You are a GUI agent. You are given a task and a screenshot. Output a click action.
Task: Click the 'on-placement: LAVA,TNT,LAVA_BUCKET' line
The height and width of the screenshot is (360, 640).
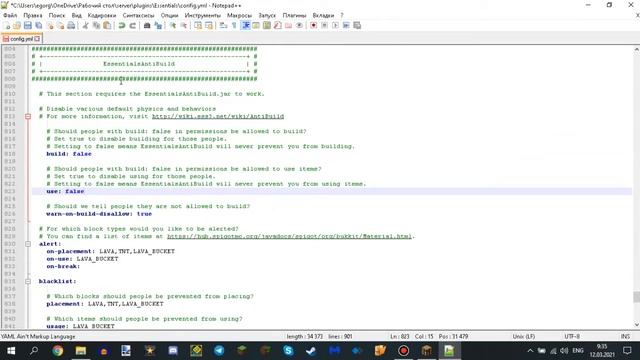[111, 251]
